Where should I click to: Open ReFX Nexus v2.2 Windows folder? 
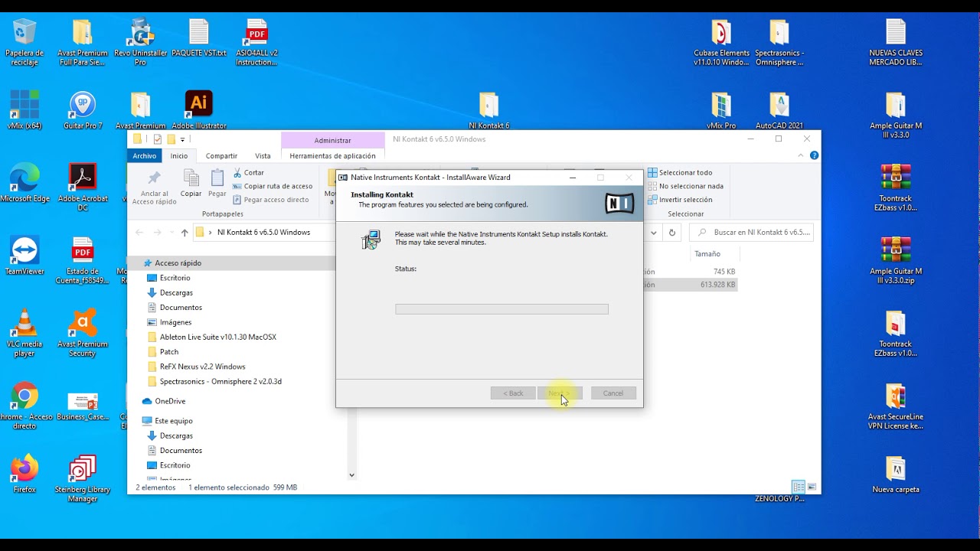point(202,367)
